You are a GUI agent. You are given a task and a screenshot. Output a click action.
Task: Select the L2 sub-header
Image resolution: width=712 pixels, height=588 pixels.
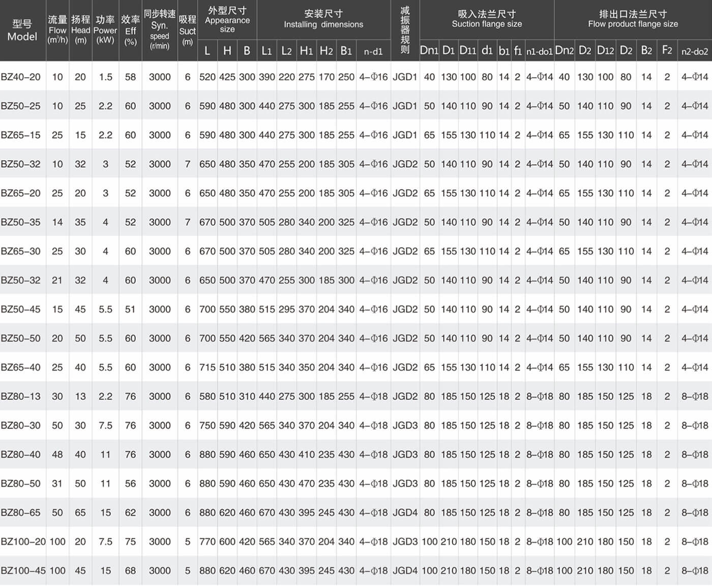click(x=286, y=51)
